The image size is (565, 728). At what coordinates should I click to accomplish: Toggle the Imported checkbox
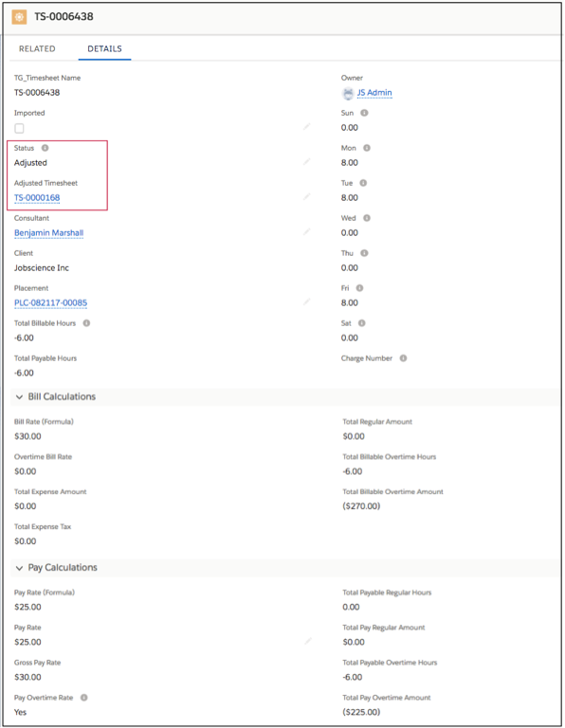pyautogui.click(x=19, y=128)
